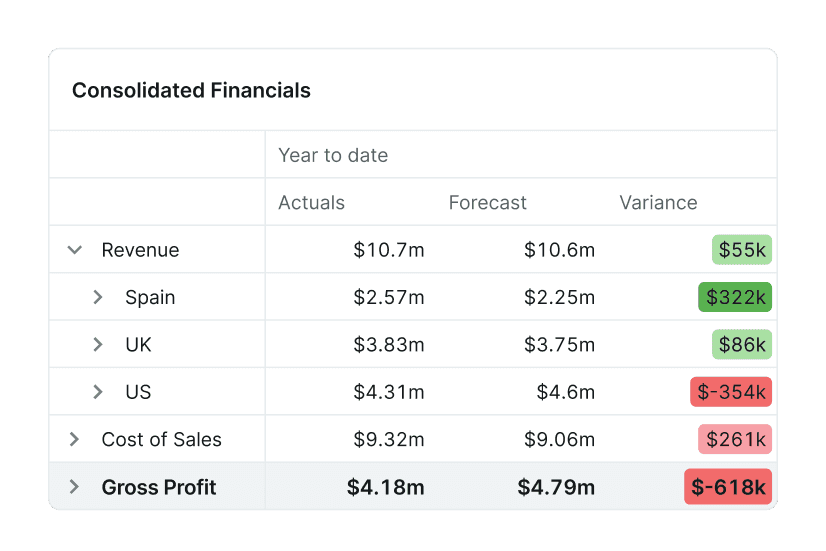Click the Variance column header
The width and height of the screenshot is (826, 551).
pos(658,203)
